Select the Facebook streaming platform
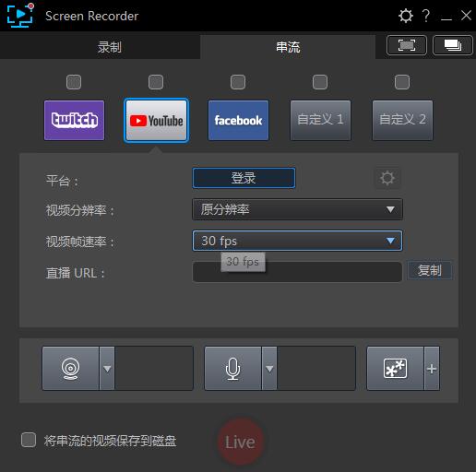 point(238,120)
